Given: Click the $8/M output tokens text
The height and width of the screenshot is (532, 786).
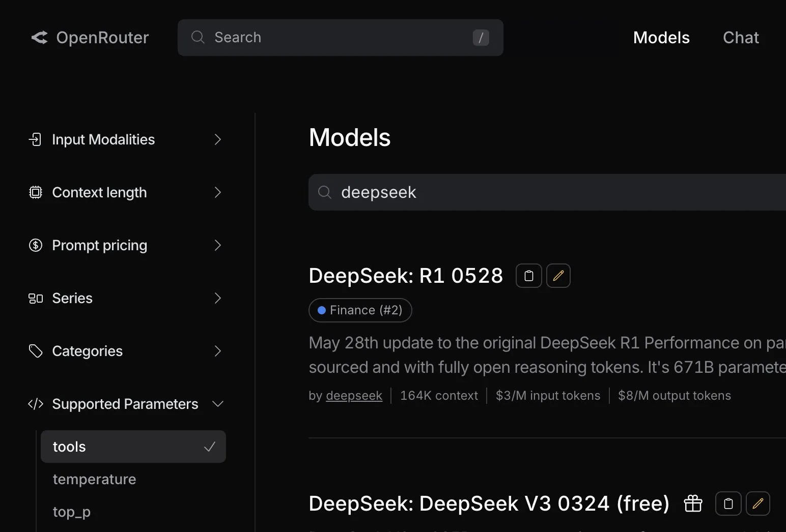Looking at the screenshot, I should 674,396.
